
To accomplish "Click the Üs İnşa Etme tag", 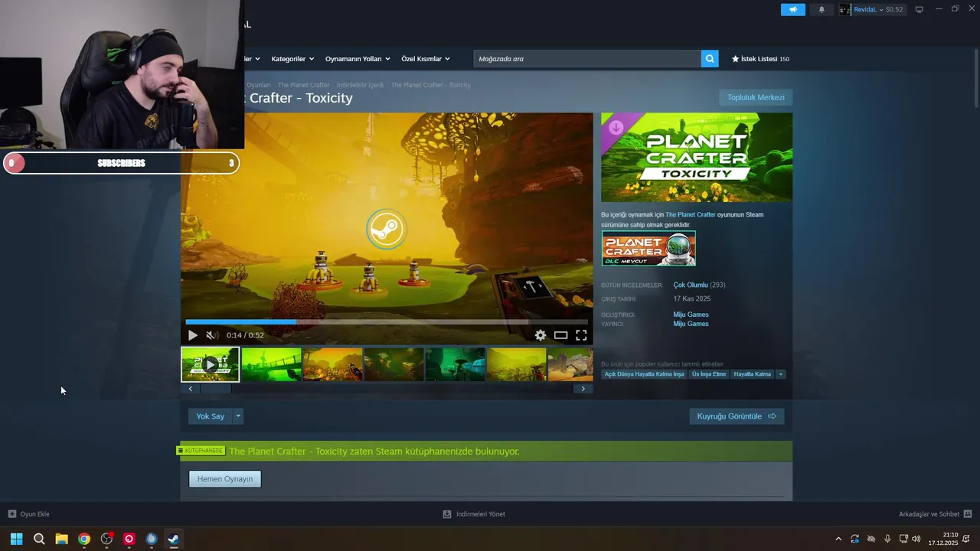I will click(709, 374).
